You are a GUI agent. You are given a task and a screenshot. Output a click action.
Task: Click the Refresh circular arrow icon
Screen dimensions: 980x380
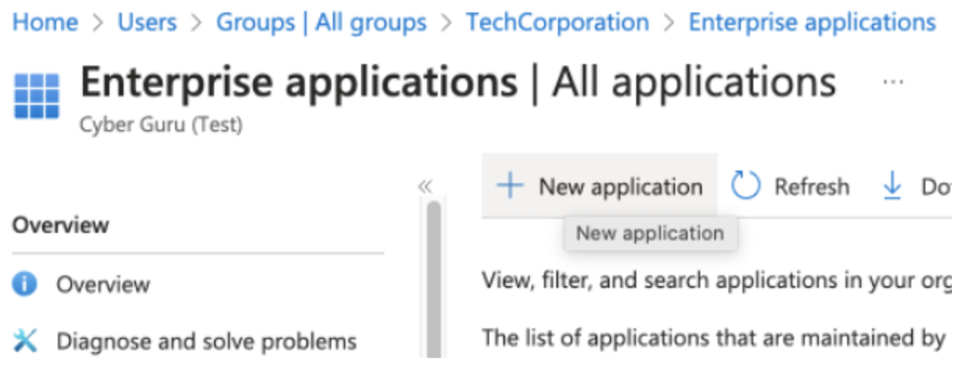coord(746,186)
